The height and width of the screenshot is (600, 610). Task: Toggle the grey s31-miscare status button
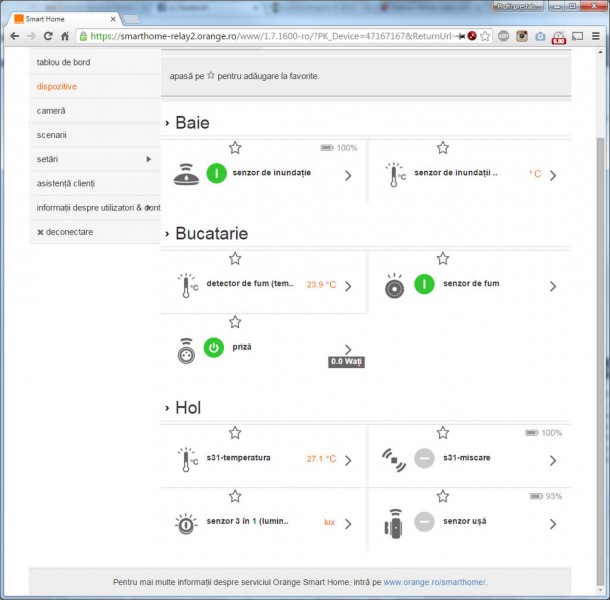click(424, 459)
